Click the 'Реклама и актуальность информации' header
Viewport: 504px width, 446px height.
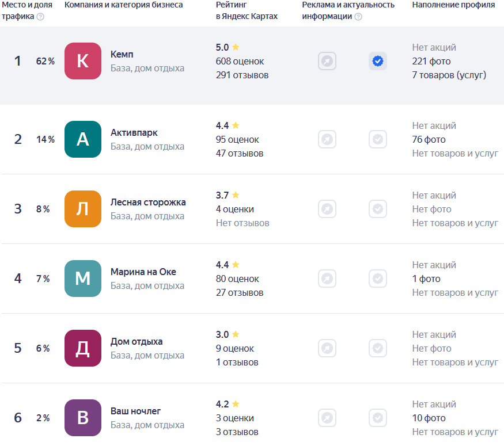(x=348, y=10)
